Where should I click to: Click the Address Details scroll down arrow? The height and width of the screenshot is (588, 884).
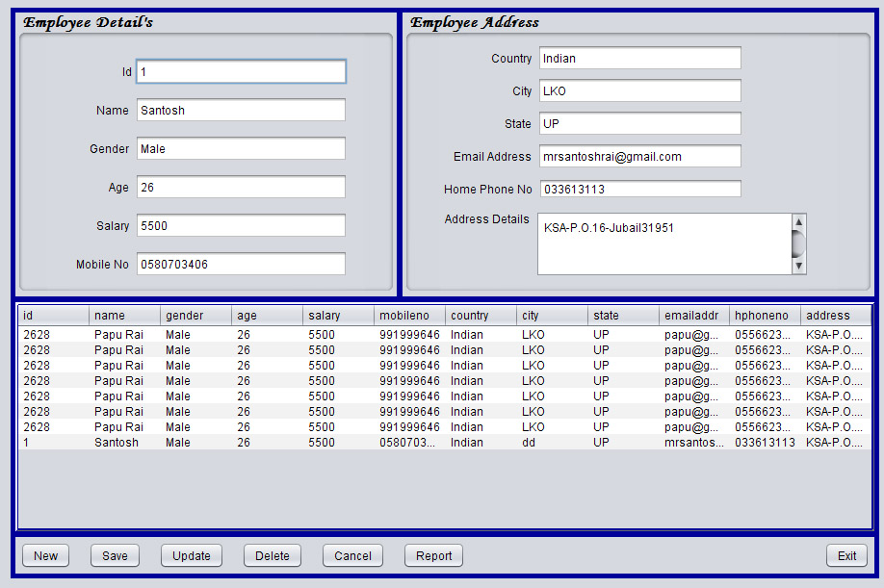tap(799, 266)
